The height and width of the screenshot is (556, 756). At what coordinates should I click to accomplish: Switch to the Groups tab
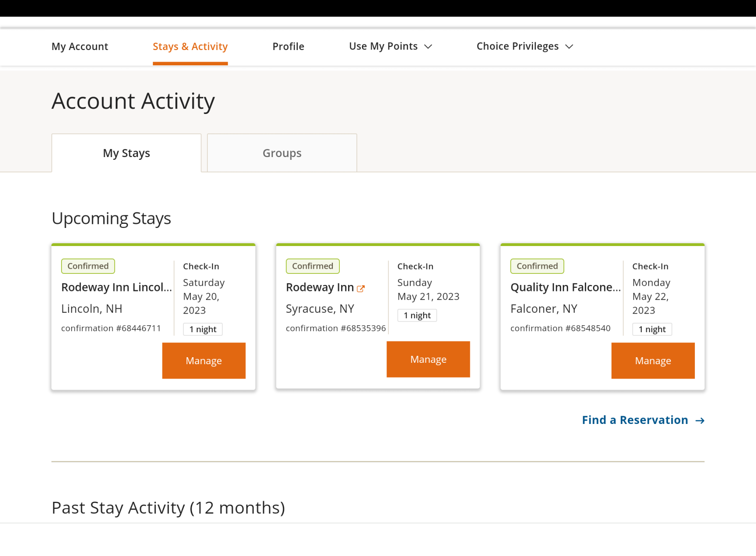pyautogui.click(x=281, y=153)
